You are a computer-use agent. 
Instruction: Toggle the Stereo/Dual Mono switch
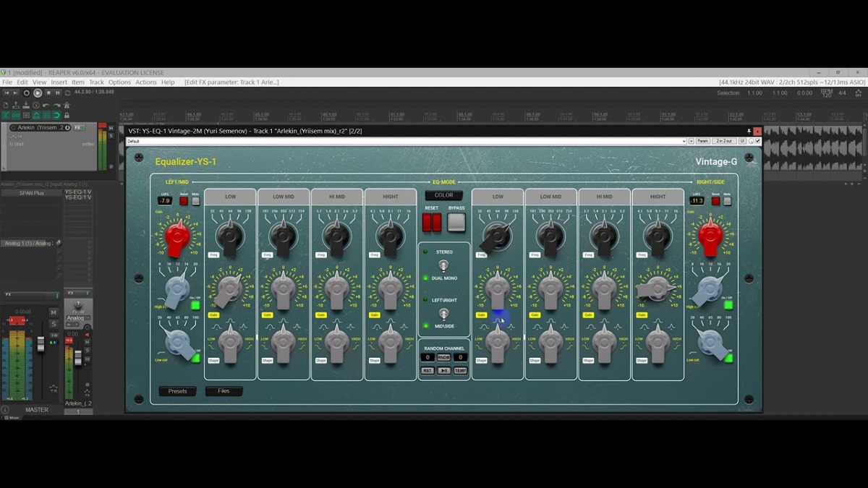[x=443, y=265]
